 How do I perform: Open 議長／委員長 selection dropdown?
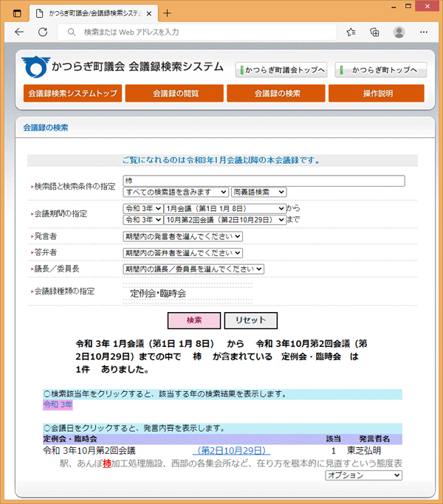tap(193, 269)
